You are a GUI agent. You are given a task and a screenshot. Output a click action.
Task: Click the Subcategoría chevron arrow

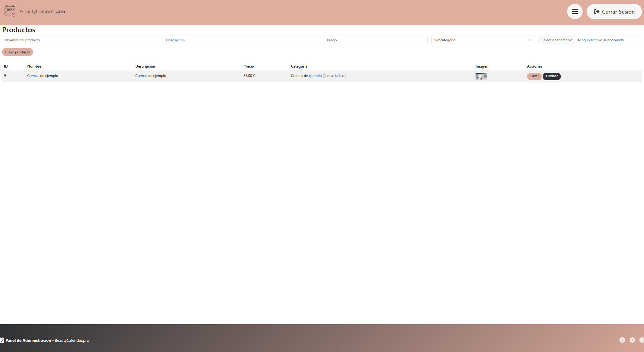click(530, 40)
